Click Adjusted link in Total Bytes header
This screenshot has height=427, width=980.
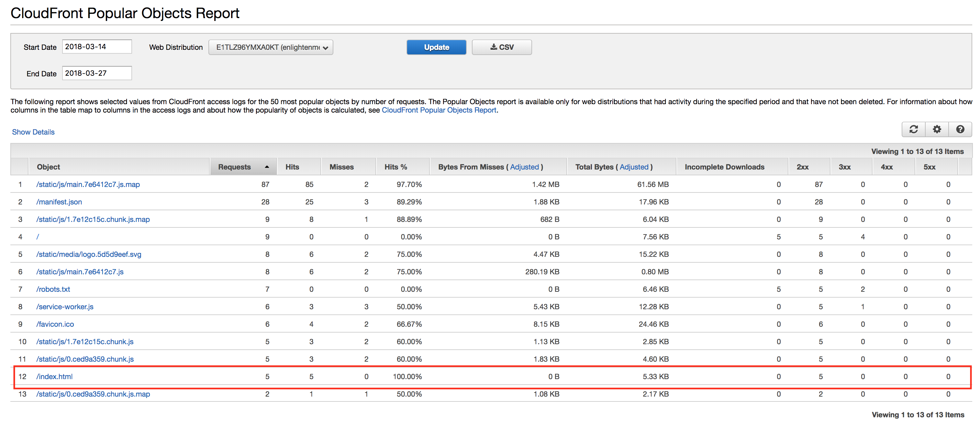[634, 167]
